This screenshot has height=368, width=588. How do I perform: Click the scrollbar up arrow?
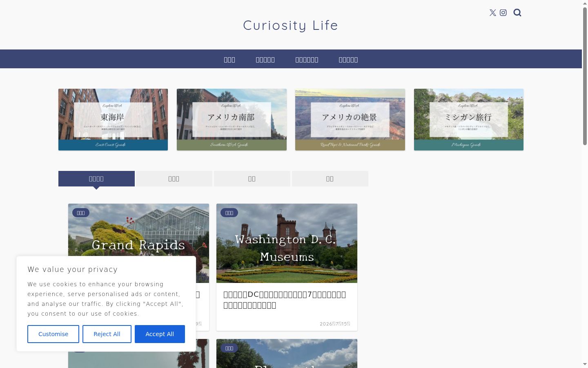coord(585,3)
